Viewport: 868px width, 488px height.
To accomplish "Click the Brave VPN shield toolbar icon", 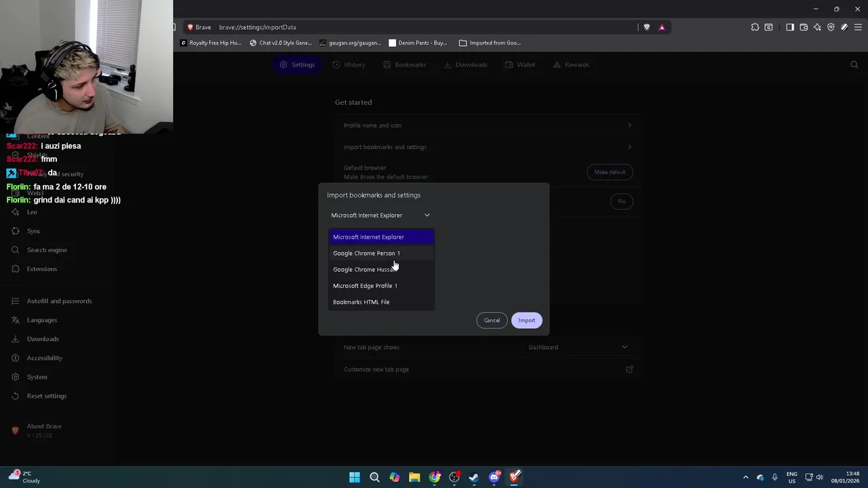I will tap(831, 27).
